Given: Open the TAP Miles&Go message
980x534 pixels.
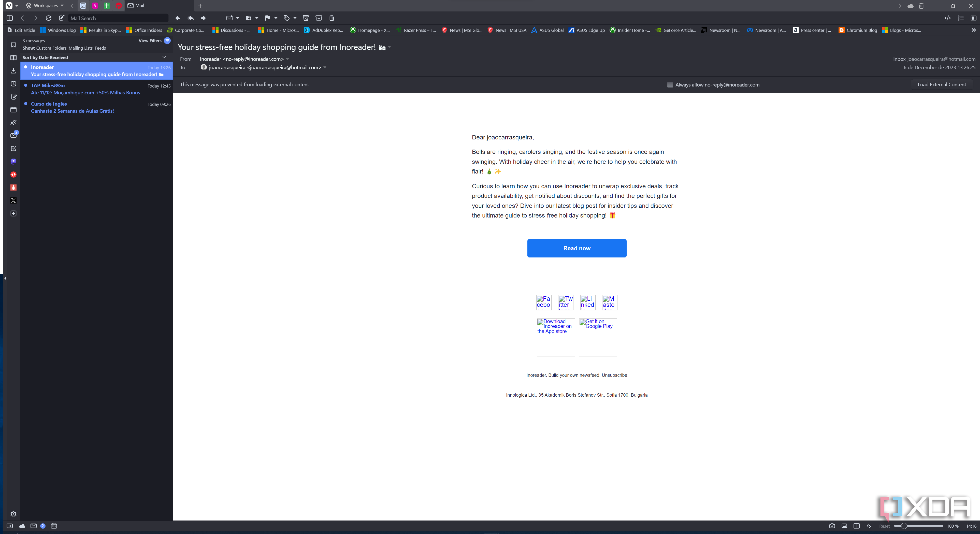Looking at the screenshot, I should point(97,89).
